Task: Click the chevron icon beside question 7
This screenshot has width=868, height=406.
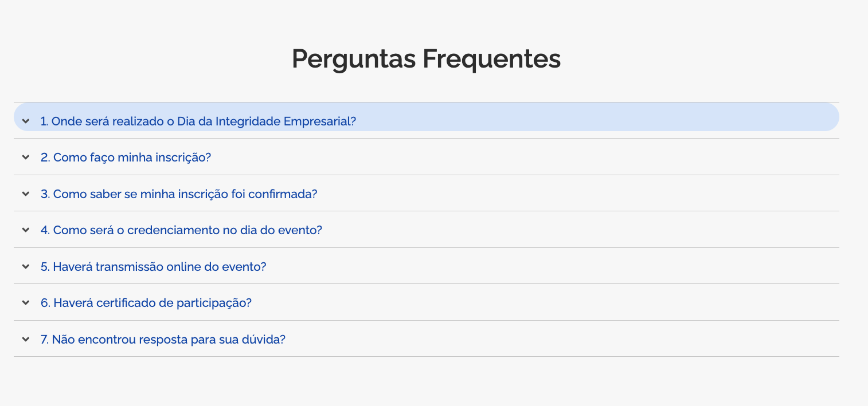Action: [x=26, y=339]
